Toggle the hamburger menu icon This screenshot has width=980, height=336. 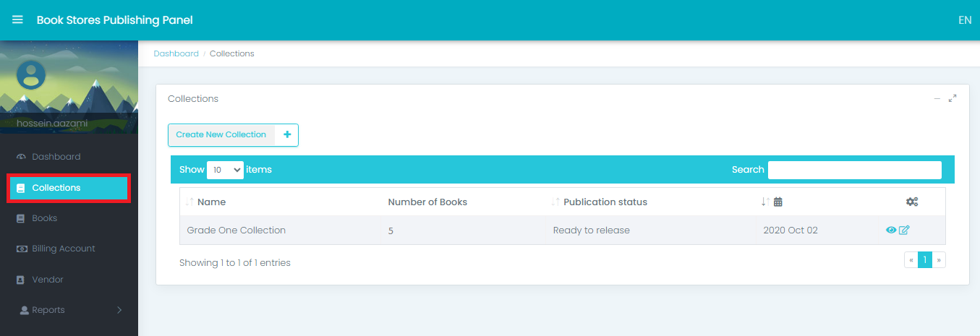[17, 20]
